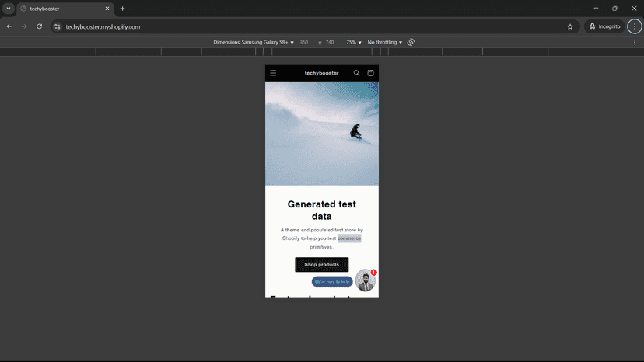This screenshot has width=644, height=362.
Task: Edit the viewport height field 740
Action: (330, 42)
